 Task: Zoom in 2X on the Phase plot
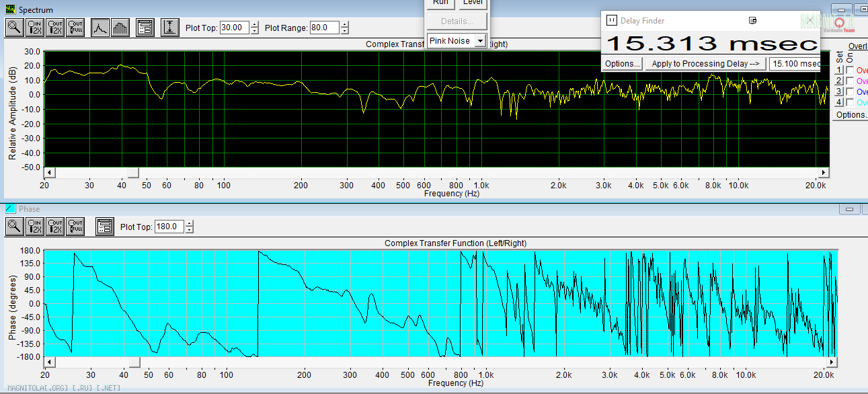(36, 226)
